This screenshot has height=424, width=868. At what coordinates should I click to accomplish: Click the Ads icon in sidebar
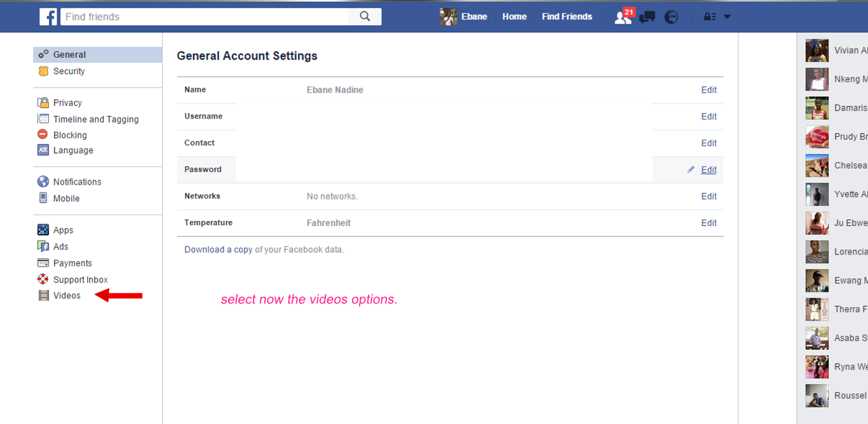click(43, 246)
